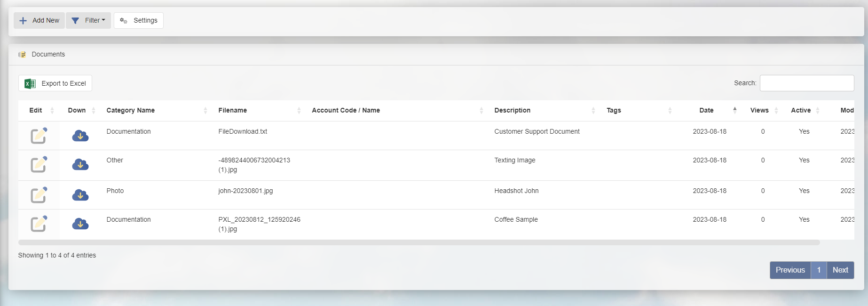868x306 pixels.
Task: Click Export to Excel
Action: point(55,83)
